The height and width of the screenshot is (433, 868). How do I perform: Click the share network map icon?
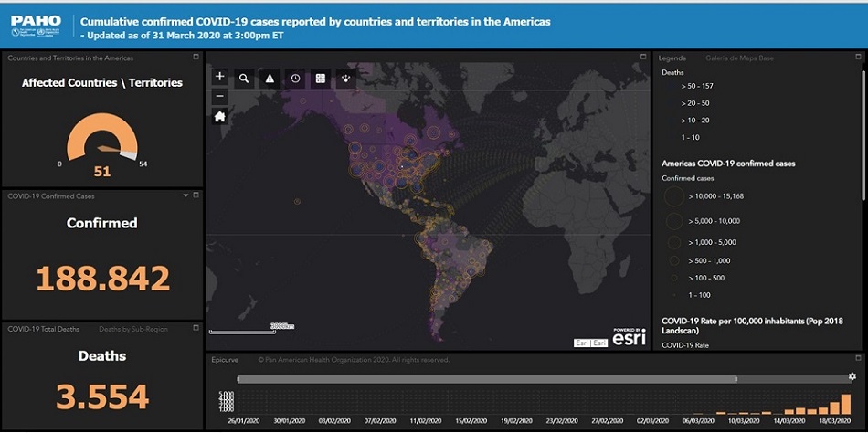point(346,79)
